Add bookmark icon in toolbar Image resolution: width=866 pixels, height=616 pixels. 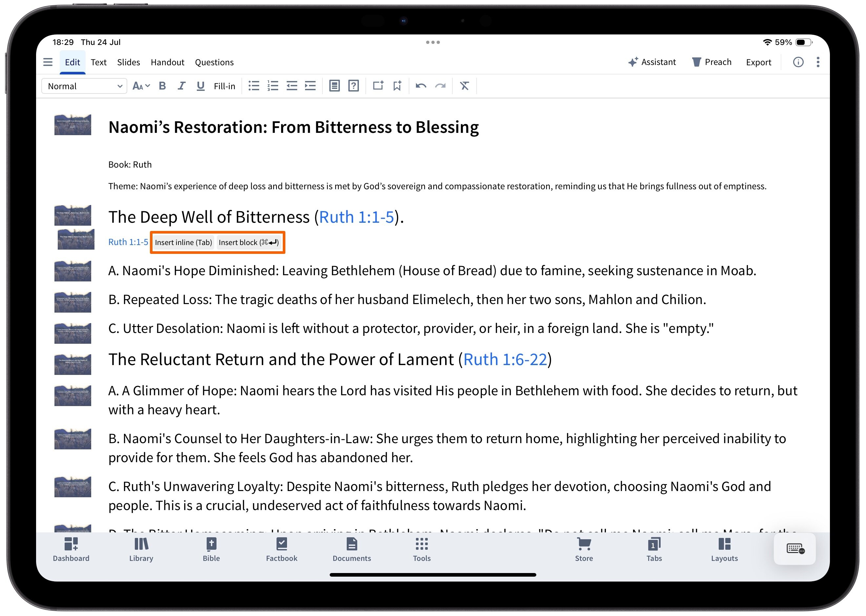click(x=397, y=86)
